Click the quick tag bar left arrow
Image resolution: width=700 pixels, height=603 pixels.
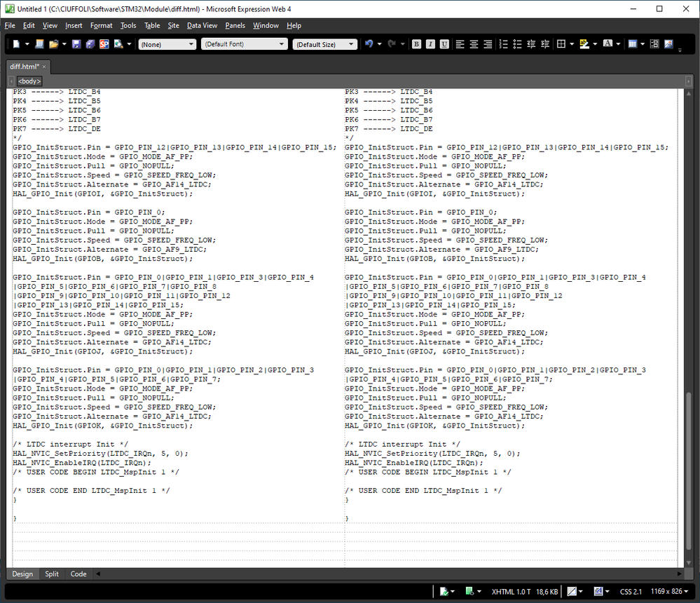pyautogui.click(x=12, y=81)
